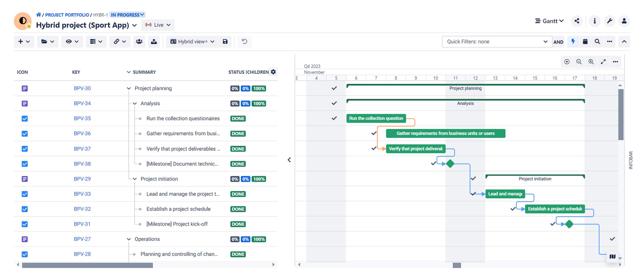The width and height of the screenshot is (644, 276).
Task: Open the Hybrid view dropdown
Action: tap(192, 41)
